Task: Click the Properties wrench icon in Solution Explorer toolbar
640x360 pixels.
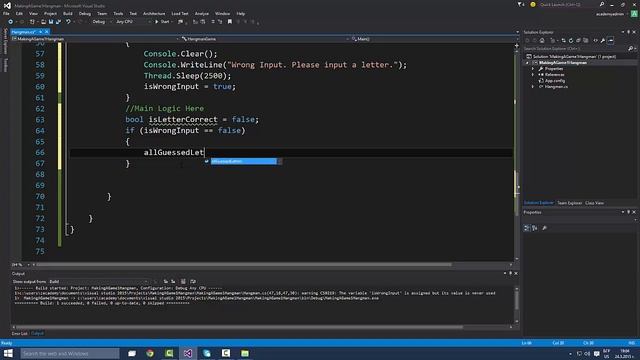Action: click(x=603, y=40)
